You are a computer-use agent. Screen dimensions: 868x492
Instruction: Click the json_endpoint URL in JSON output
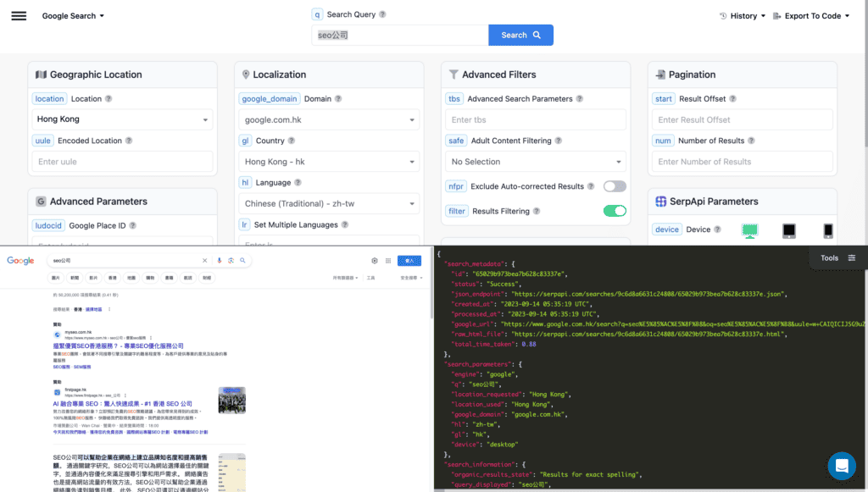pyautogui.click(x=648, y=294)
